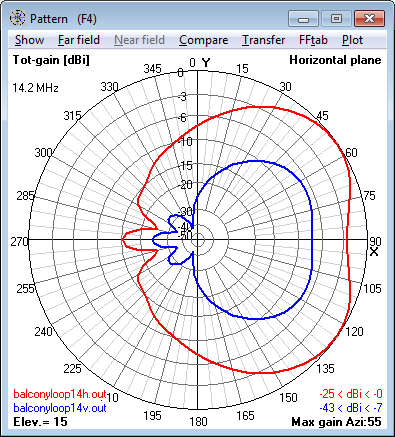Click the -20 dB ring label
Image resolution: width=395 pixels, height=437 pixels.
pos(186,185)
